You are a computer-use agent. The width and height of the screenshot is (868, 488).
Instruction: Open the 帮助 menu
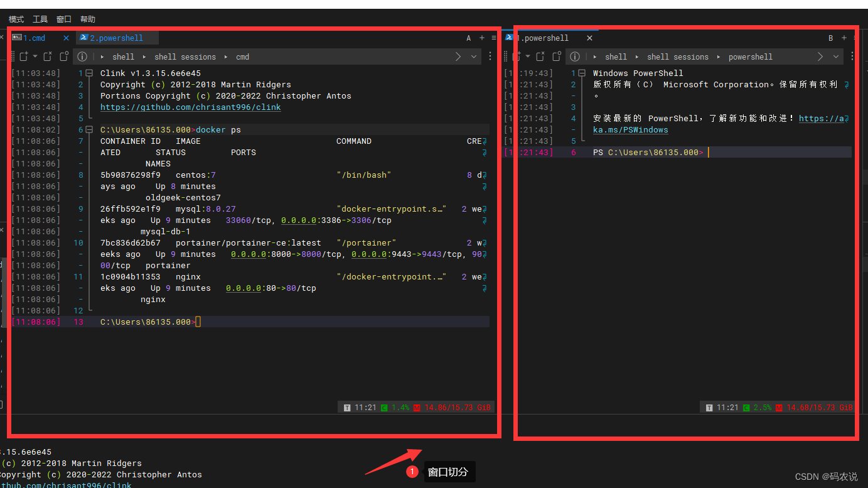(x=88, y=19)
